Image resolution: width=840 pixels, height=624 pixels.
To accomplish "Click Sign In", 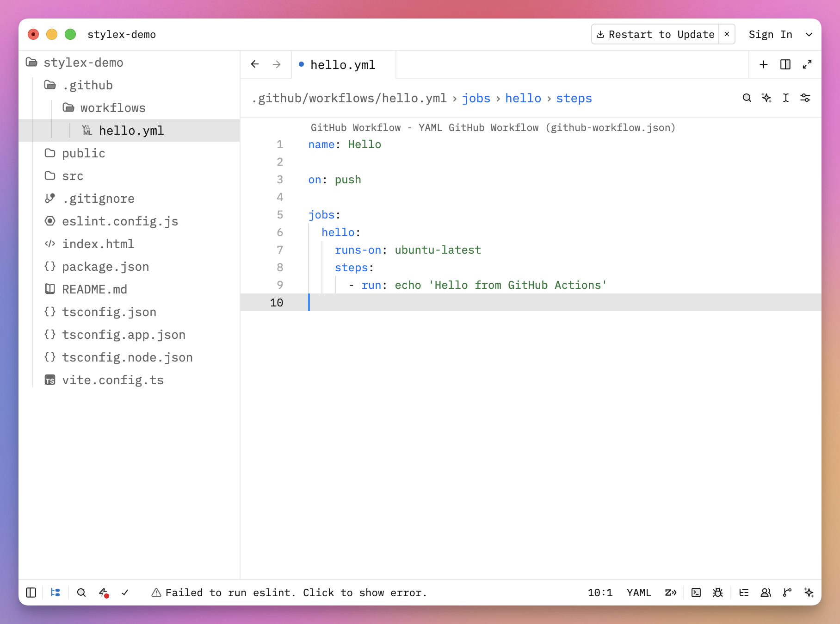I will click(770, 34).
